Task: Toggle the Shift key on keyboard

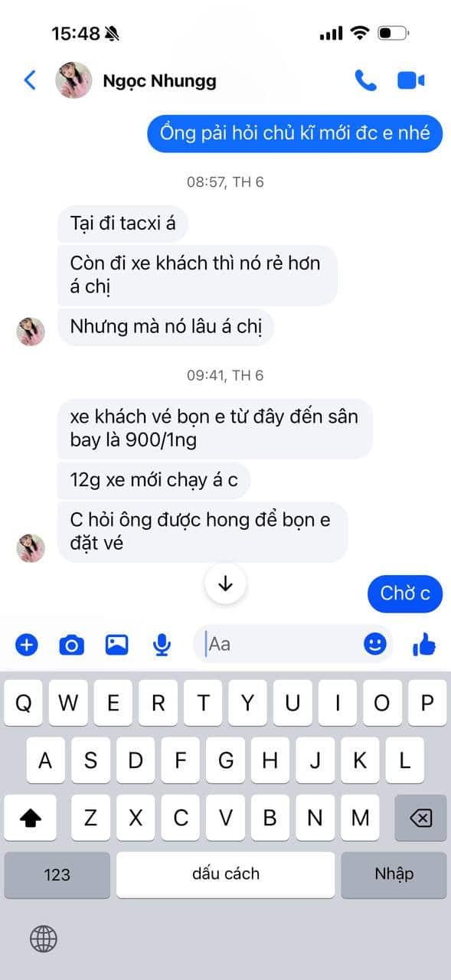Action: tap(30, 818)
